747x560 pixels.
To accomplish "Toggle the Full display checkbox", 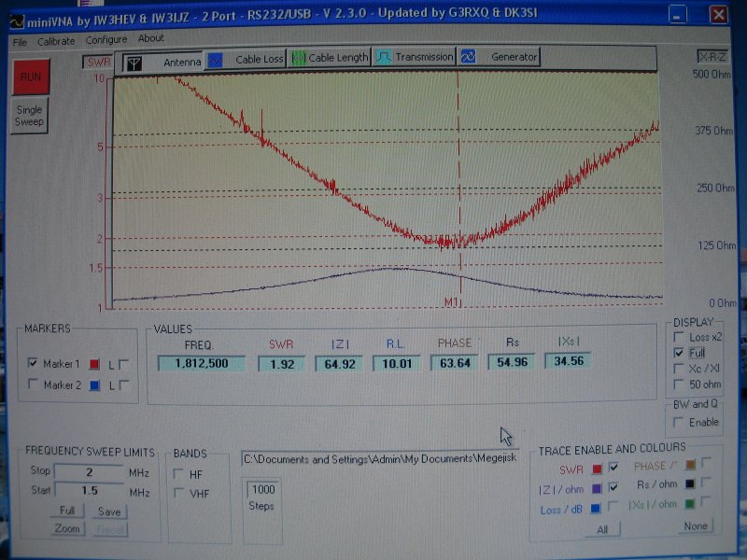I will click(679, 353).
